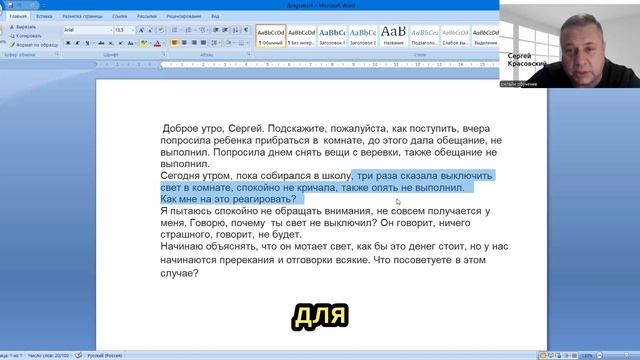The width and height of the screenshot is (640, 360).
Task: Open the Ссылки ribbon tab
Action: coord(120,16)
